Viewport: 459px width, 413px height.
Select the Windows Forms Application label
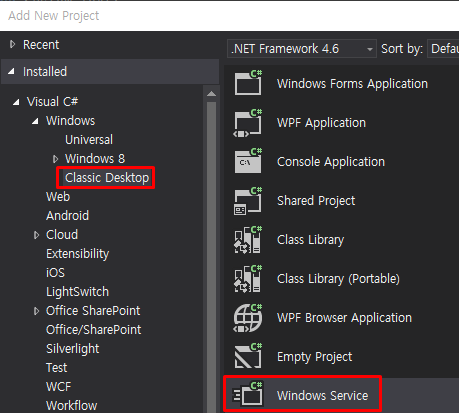pos(352,83)
